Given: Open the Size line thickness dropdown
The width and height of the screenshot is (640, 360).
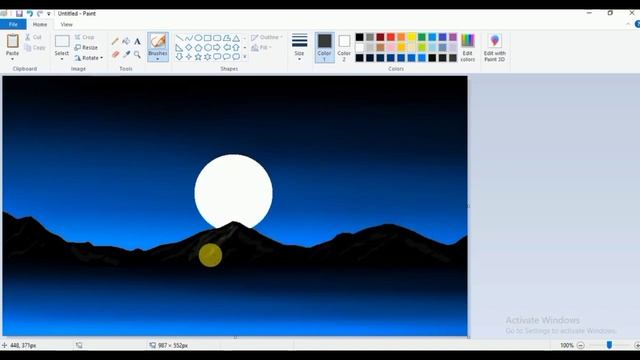Looking at the screenshot, I should click(x=299, y=47).
